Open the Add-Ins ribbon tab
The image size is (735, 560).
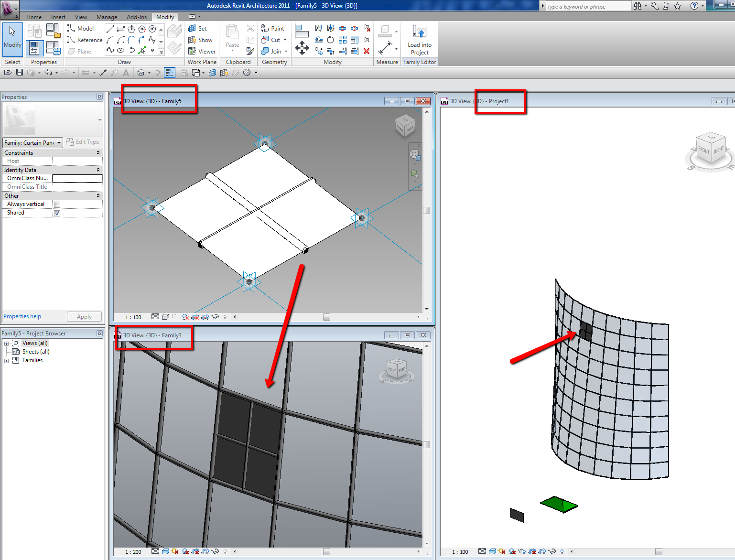(x=137, y=17)
